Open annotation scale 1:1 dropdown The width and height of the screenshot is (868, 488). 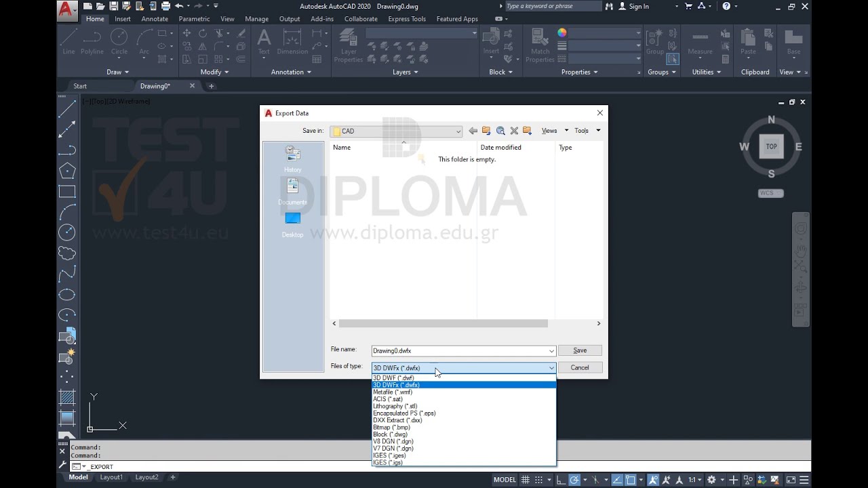pos(695,480)
